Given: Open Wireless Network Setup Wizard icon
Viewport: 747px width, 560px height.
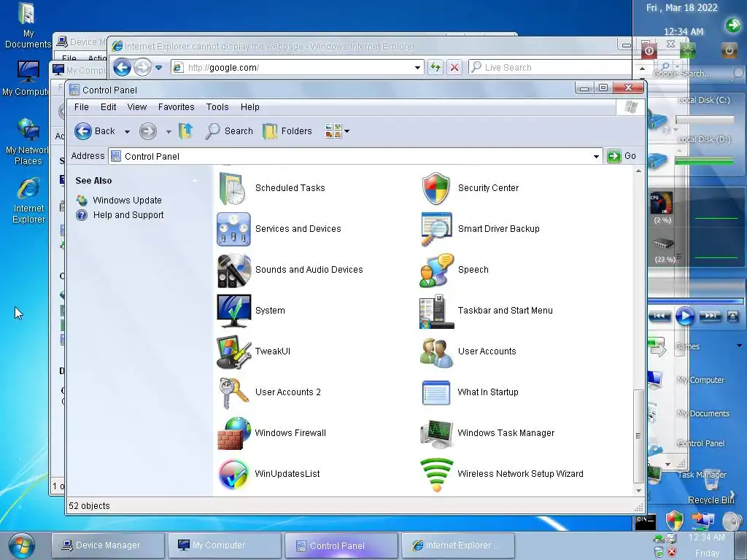Looking at the screenshot, I should coord(436,474).
